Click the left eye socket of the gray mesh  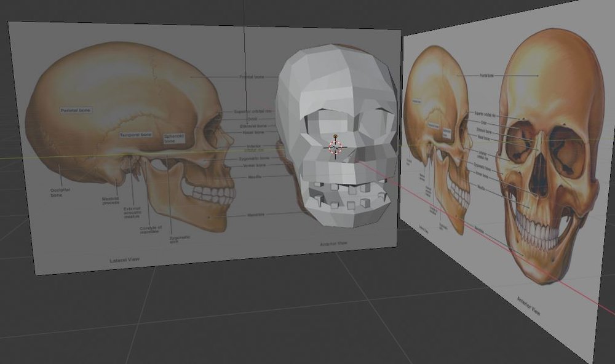click(312, 122)
